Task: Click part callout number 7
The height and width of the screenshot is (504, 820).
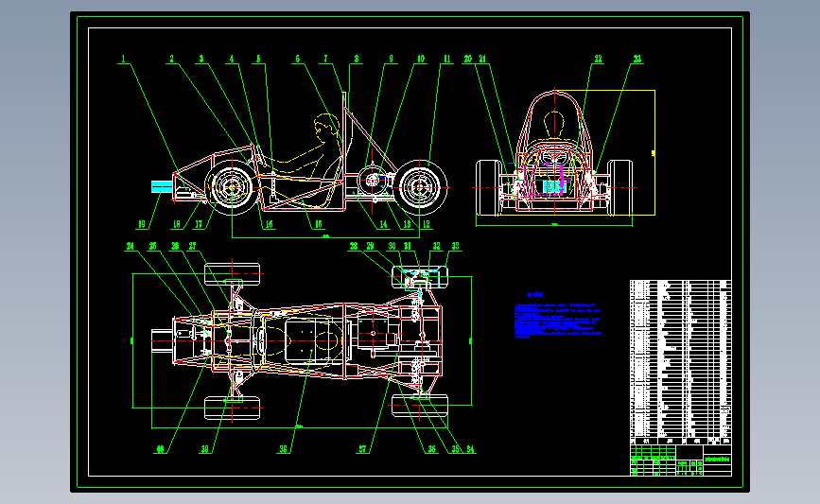Action: pyautogui.click(x=325, y=59)
